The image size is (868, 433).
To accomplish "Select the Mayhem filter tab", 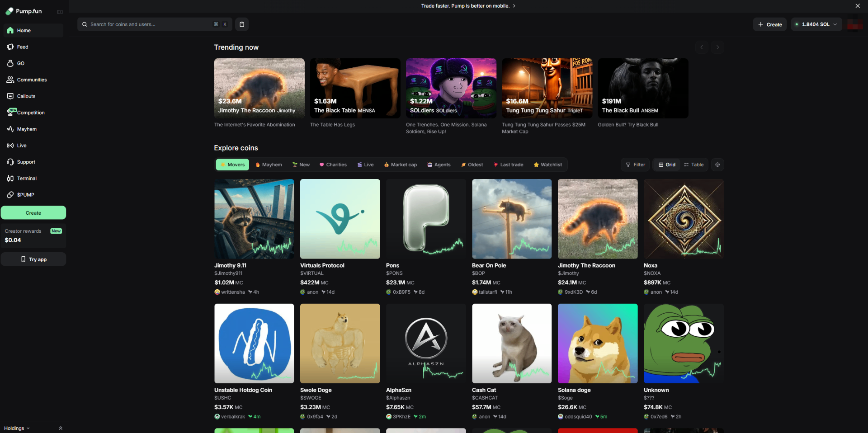I will tap(269, 165).
